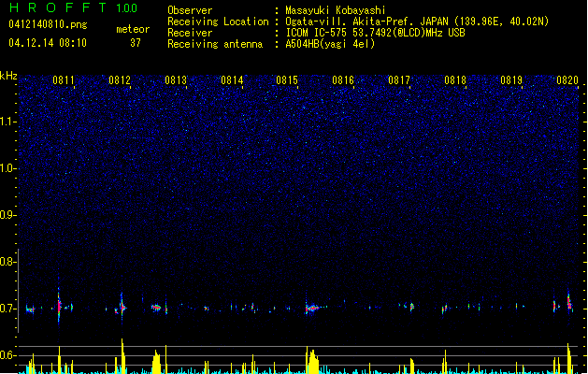Click the 0.7 frequency axis label
The height and width of the screenshot is (374, 588).
7,309
